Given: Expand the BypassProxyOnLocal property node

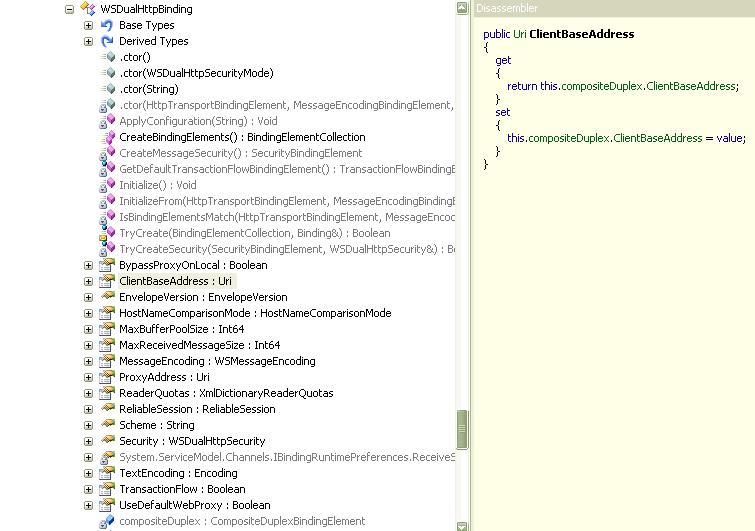Looking at the screenshot, I should pos(88,265).
